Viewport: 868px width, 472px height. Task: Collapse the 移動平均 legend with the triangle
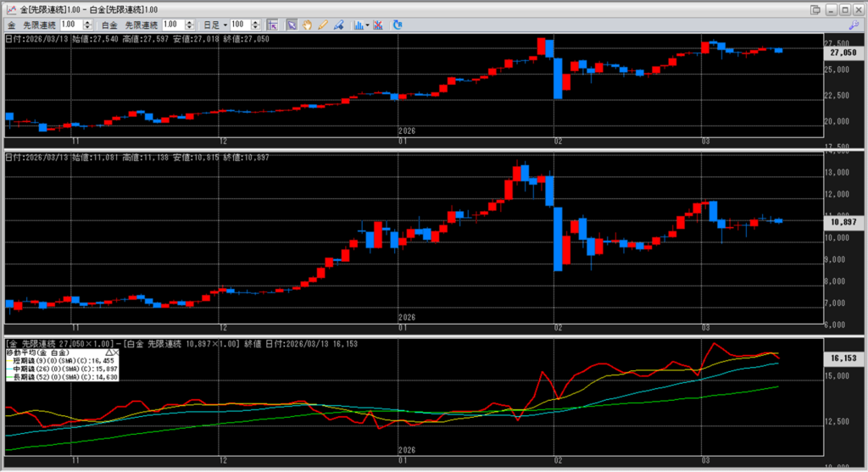[x=108, y=352]
